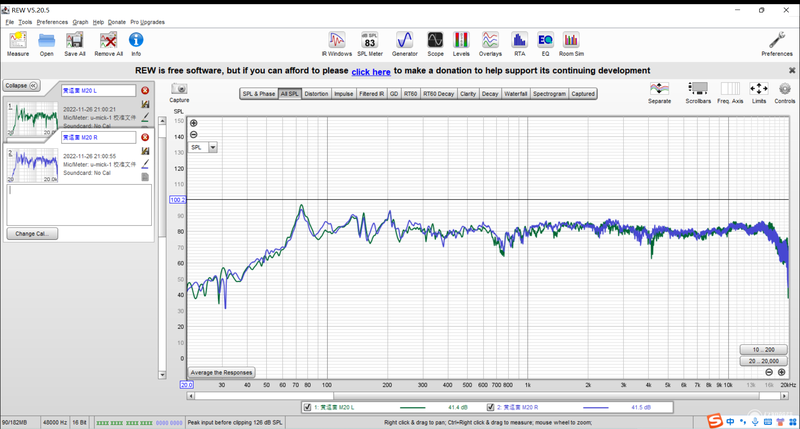Open the EQ window
Screen dimensions: 800x429
(x=545, y=43)
